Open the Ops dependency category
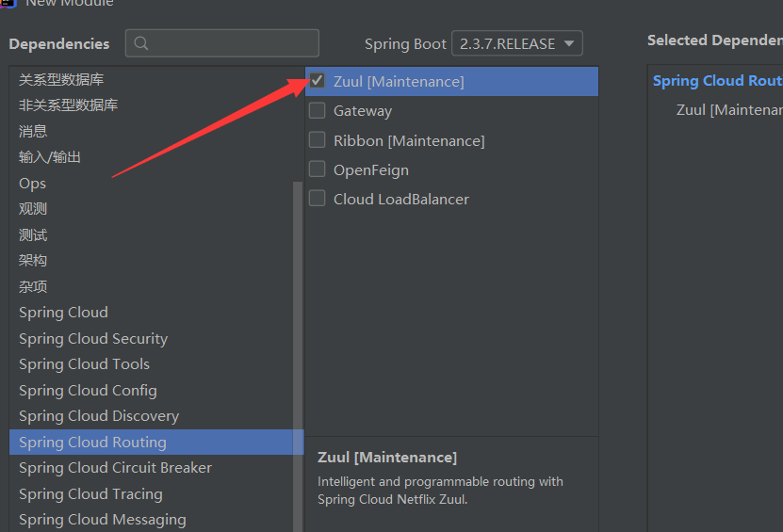The height and width of the screenshot is (532, 783). pos(32,184)
